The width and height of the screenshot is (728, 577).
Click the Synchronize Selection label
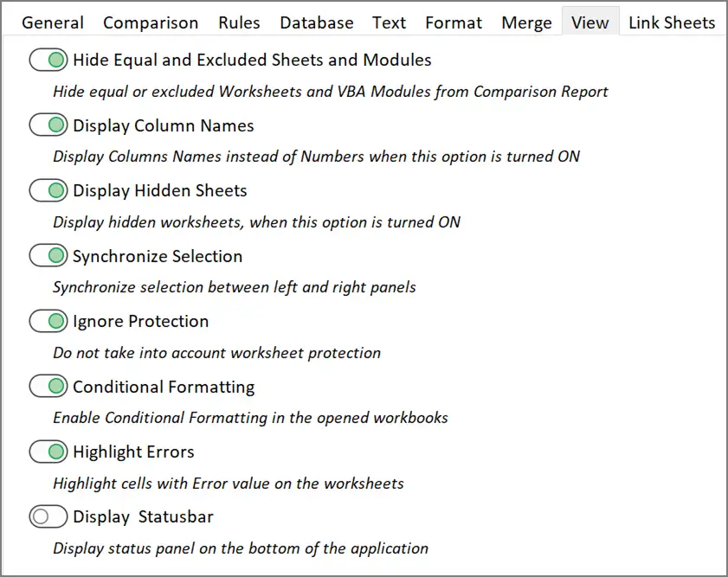click(158, 257)
